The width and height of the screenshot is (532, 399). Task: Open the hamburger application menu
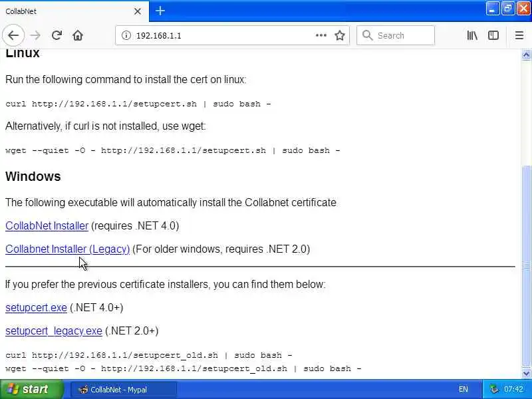(x=519, y=35)
